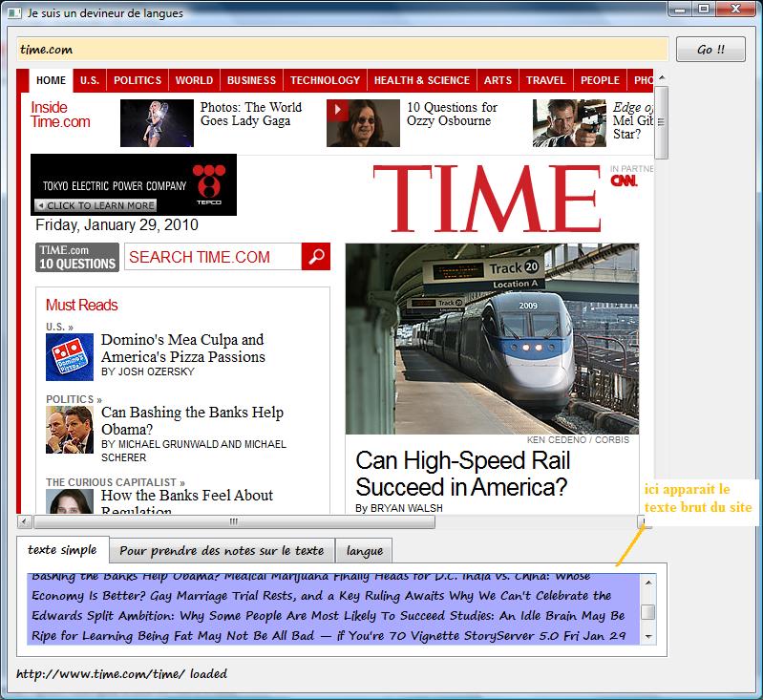Click the text area scrollbar thumb
Viewport: 763px width, 700px height.
click(x=648, y=612)
